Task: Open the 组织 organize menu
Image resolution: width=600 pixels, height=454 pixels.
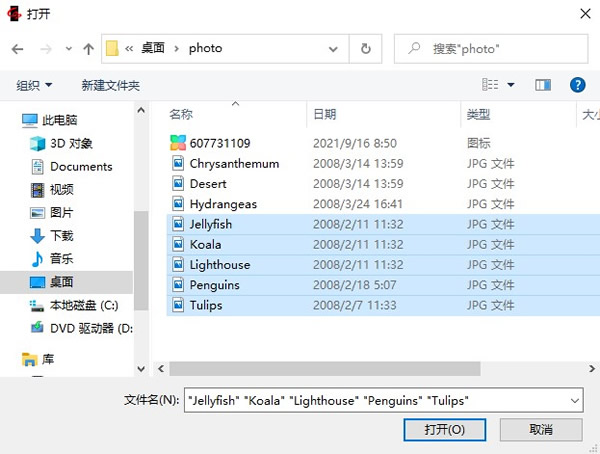Action: pyautogui.click(x=34, y=85)
